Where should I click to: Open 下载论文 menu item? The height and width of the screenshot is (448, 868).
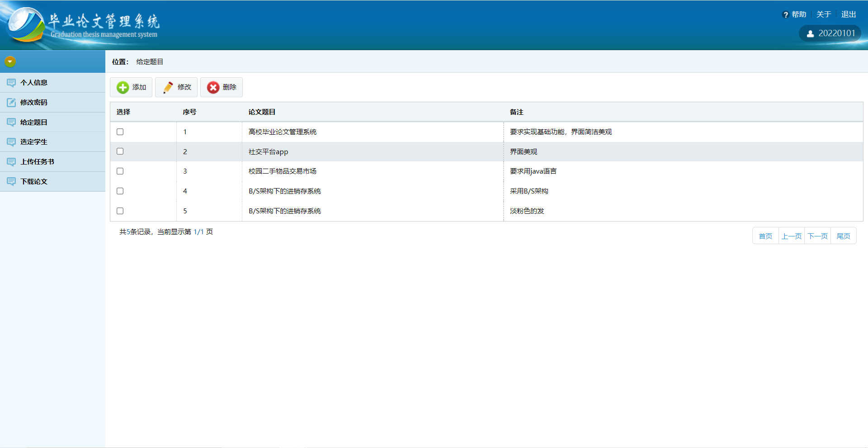pyautogui.click(x=52, y=181)
